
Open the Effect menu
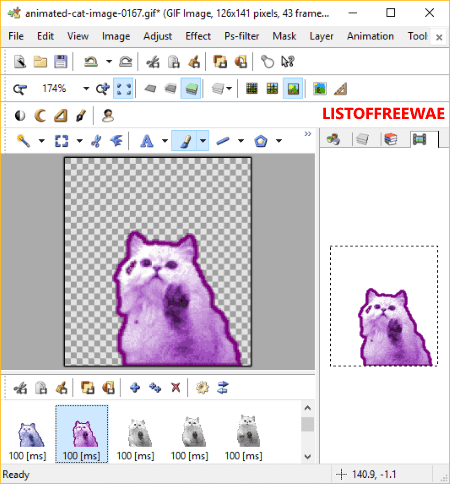pyautogui.click(x=198, y=36)
